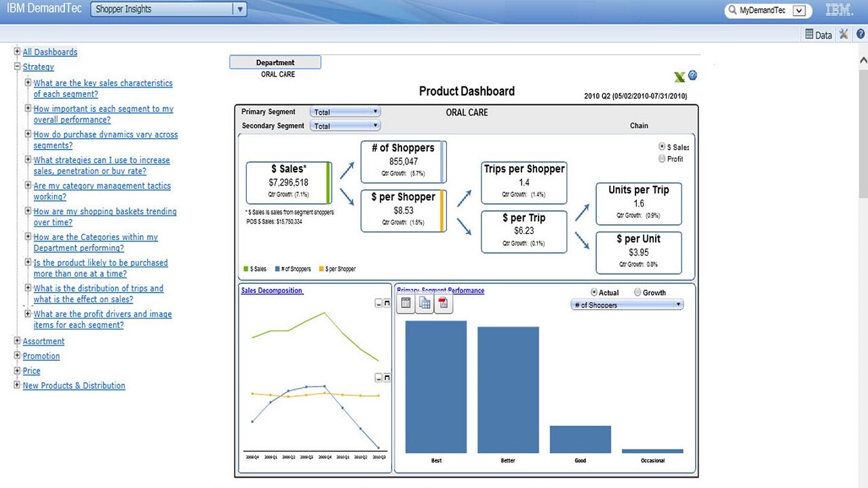Export Primary Segment Performance to PDF
The width and height of the screenshot is (868, 488).
(443, 303)
